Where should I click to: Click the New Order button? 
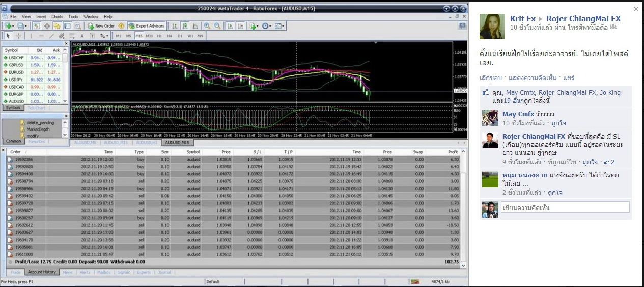coord(101,25)
